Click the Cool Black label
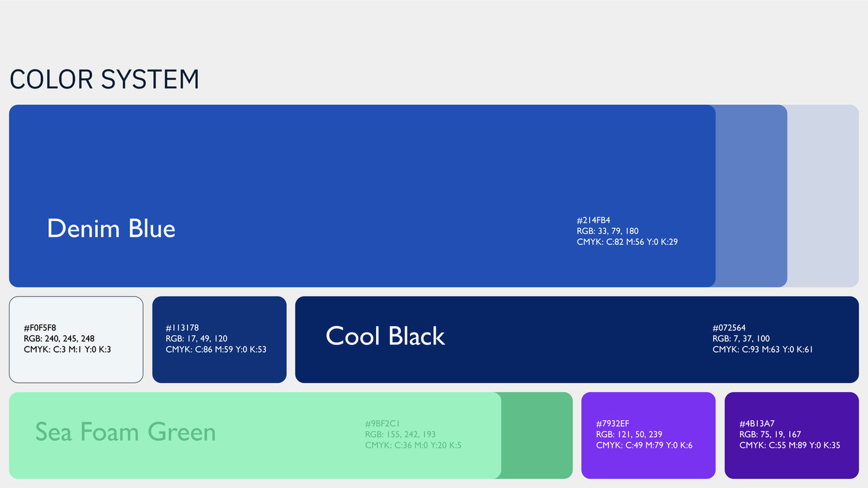This screenshot has height=488, width=868. pos(385,336)
